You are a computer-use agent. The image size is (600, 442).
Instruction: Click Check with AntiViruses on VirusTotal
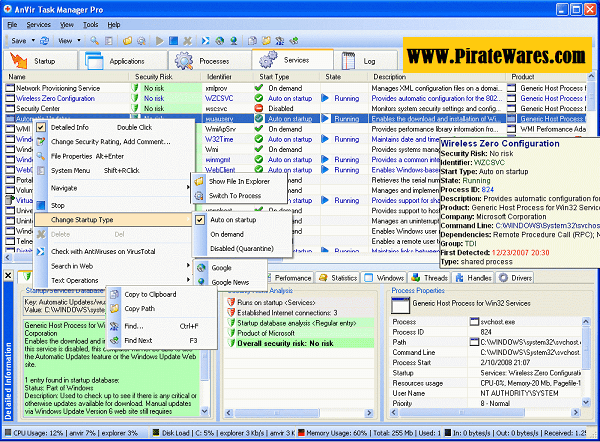[x=113, y=251]
